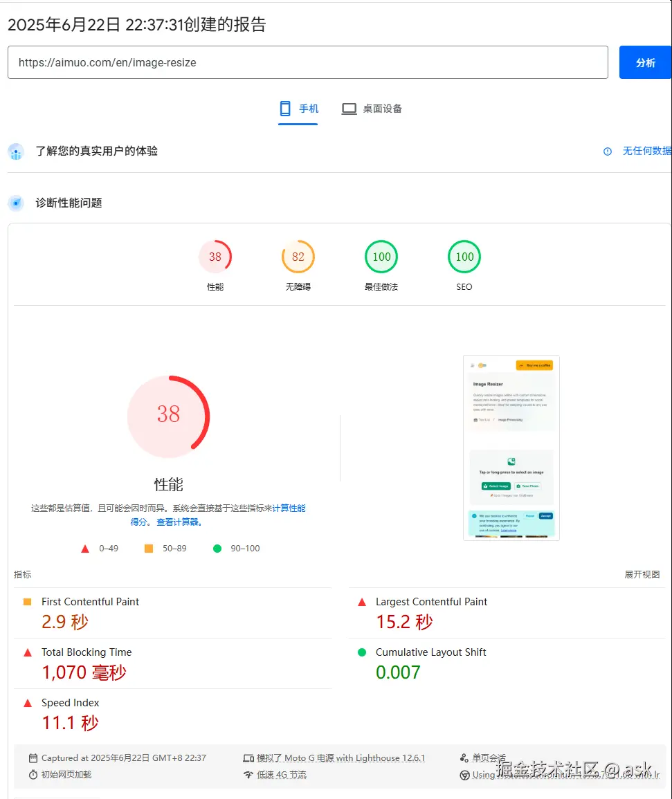
Task: Click the mobile phone icon
Action: 285,109
